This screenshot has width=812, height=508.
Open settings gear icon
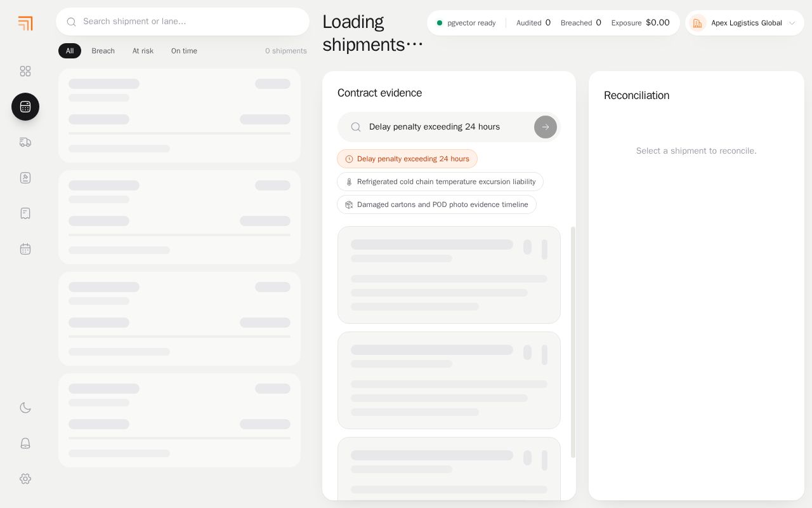[25, 479]
